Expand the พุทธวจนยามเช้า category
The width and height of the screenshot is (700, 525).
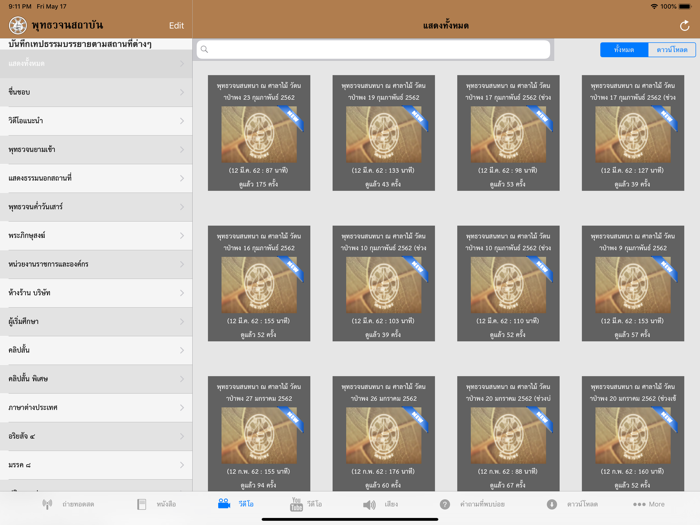96,150
